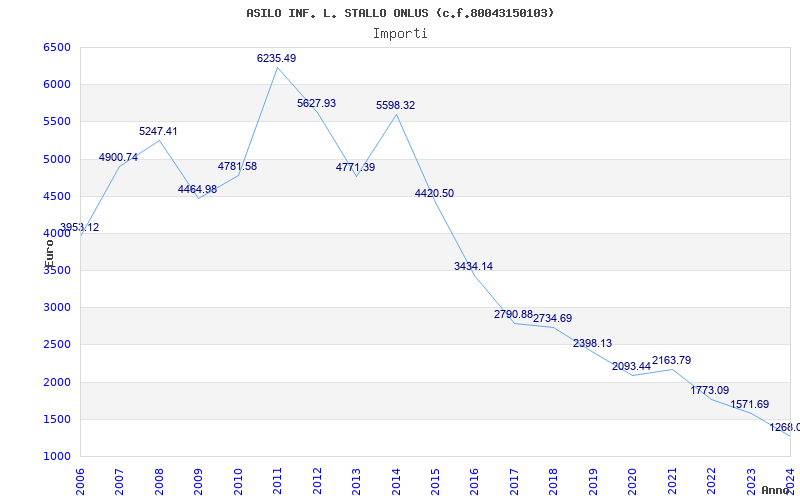Click the y-axis tick 5500
Image resolution: width=800 pixels, height=500 pixels.
[57, 122]
